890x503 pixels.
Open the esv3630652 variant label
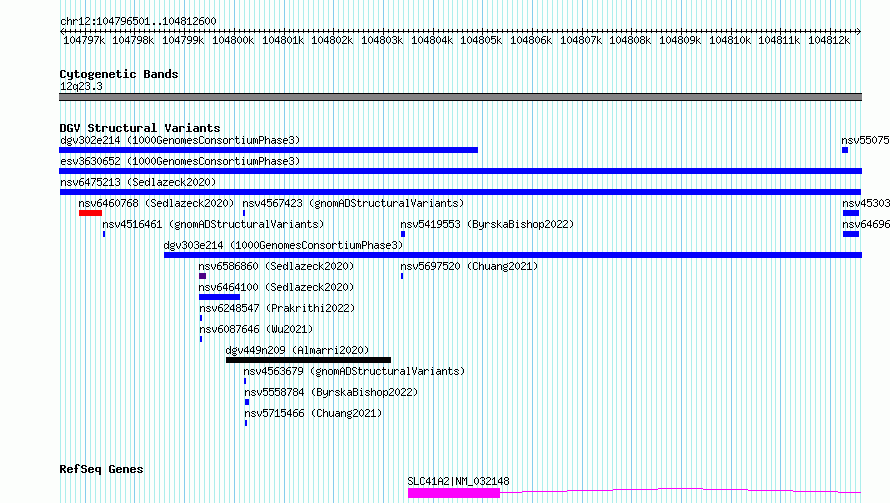(x=180, y=161)
